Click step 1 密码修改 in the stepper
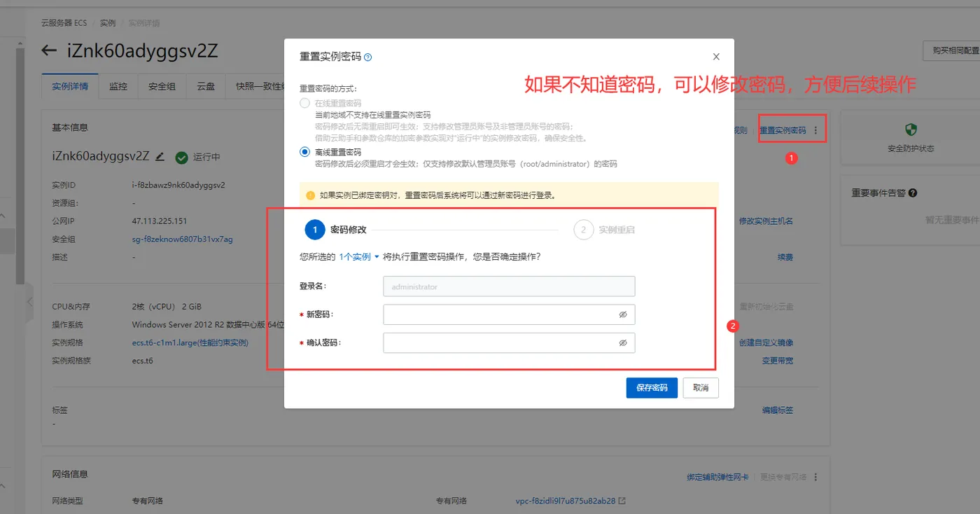The image size is (980, 514). (x=336, y=230)
